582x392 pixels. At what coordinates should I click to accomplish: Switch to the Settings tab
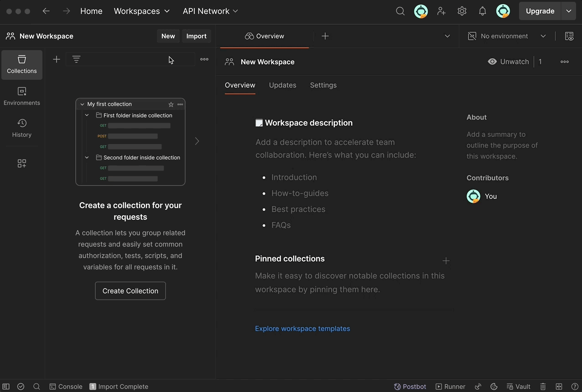coord(323,85)
